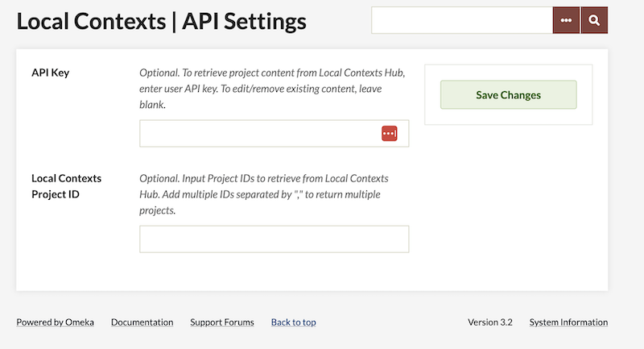Click the magnifying glass search button
Viewport: 644px width, 349px height.
point(594,20)
